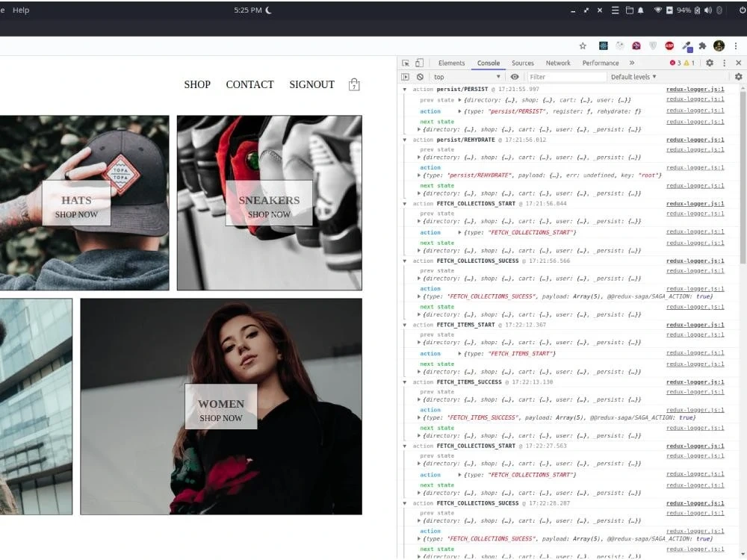Open the notifications bell in top bar
747x560 pixels.
tap(641, 10)
